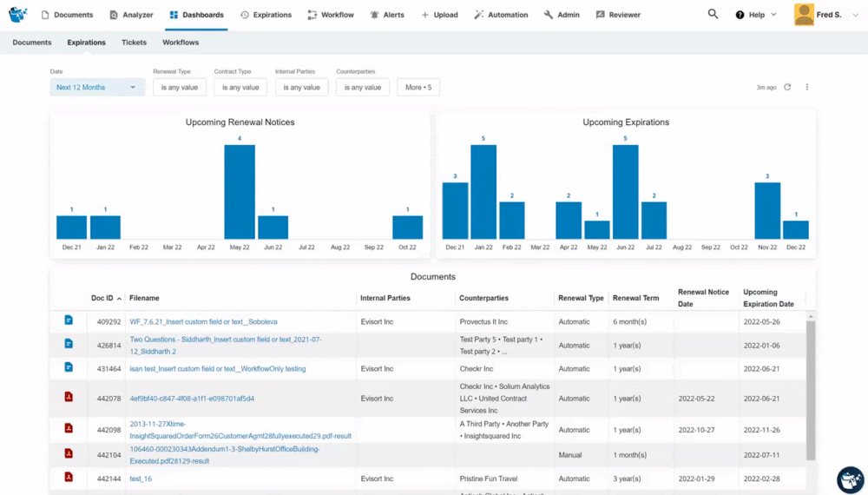This screenshot has width=868, height=495.
Task: Click the document icon for row 409292
Action: pyautogui.click(x=69, y=321)
